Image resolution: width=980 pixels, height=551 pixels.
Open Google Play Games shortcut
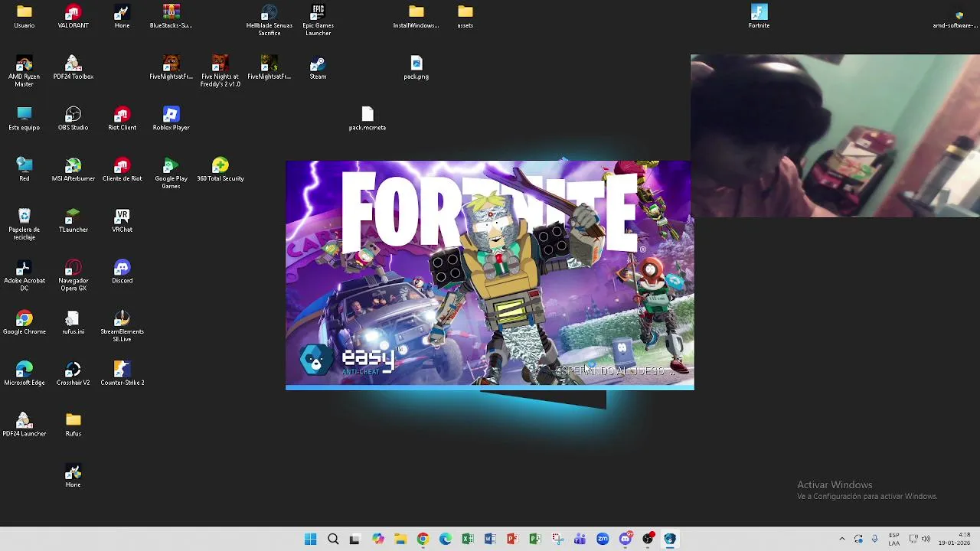coord(171,174)
